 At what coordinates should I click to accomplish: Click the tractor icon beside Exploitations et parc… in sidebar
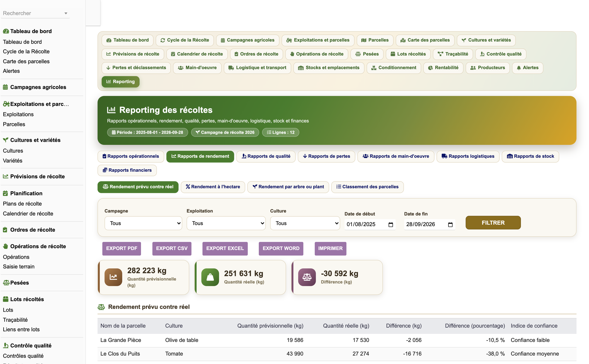tap(6, 104)
